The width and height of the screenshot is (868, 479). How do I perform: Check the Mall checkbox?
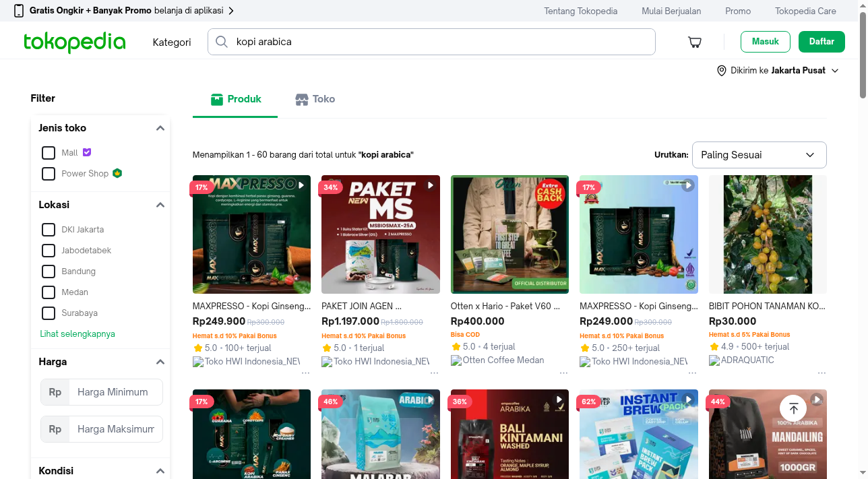49,153
